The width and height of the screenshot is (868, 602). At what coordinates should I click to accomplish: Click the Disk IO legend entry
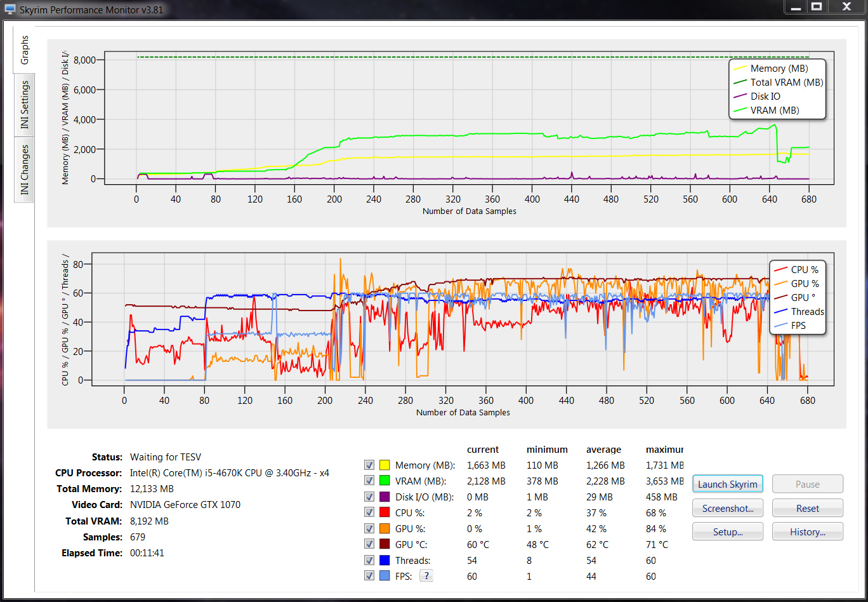(757, 97)
